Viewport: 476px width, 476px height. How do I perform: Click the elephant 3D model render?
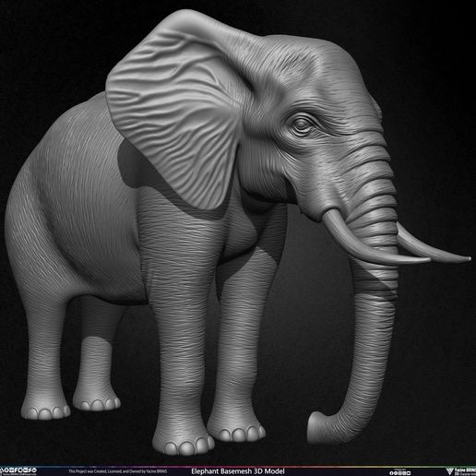pos(237,233)
